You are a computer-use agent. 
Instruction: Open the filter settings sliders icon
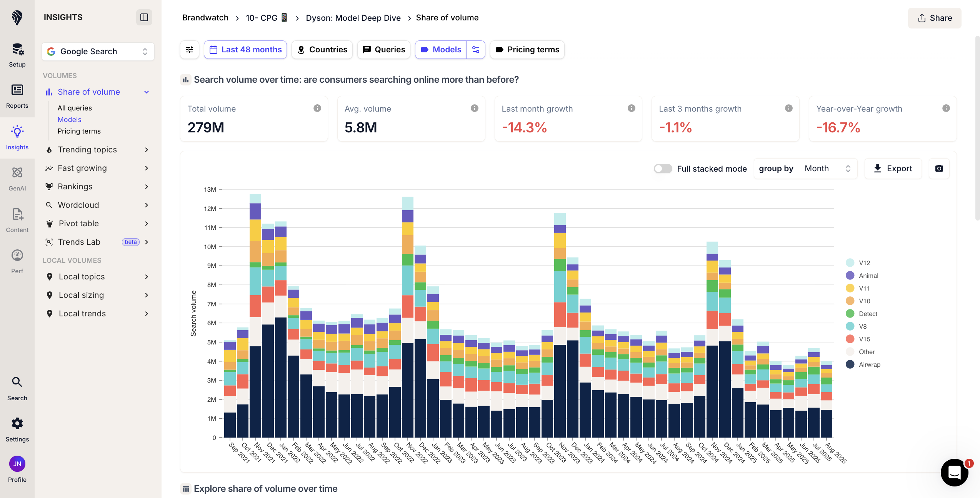pyautogui.click(x=190, y=50)
